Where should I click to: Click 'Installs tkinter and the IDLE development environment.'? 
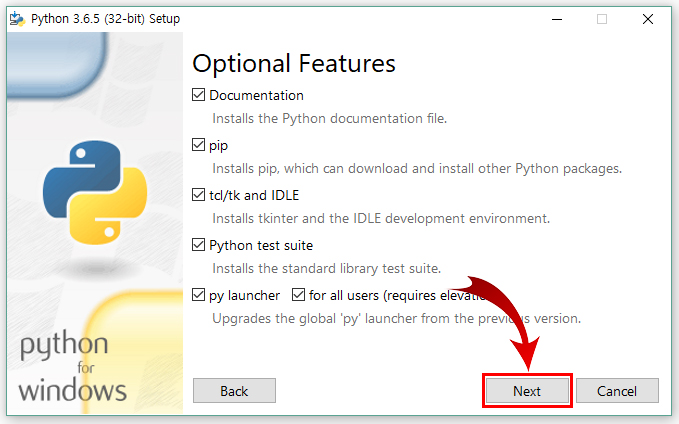coord(381,218)
